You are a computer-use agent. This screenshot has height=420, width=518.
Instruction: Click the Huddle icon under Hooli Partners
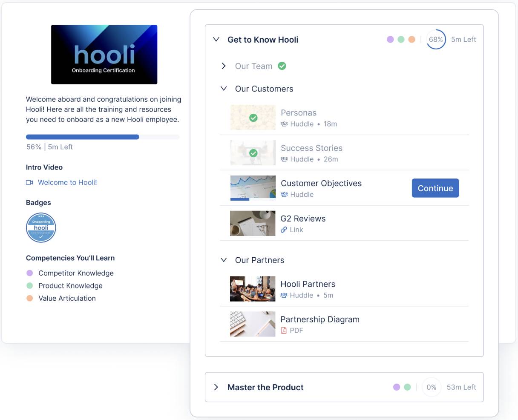(285, 295)
